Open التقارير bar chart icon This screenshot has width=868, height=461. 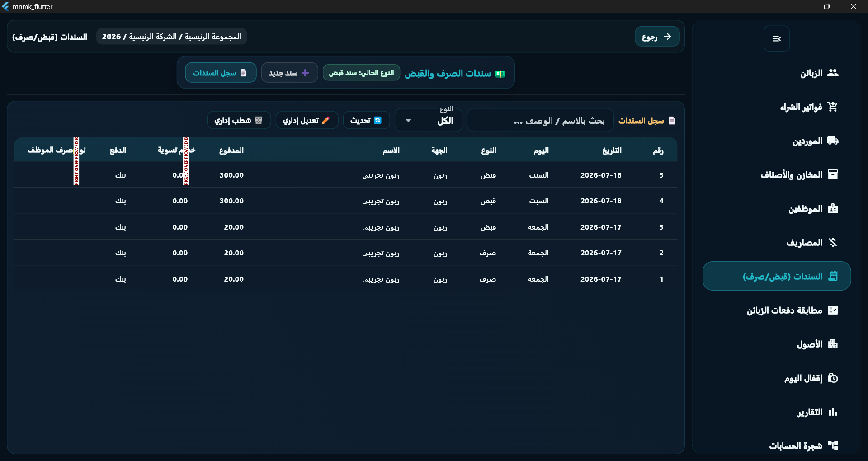[x=833, y=412]
